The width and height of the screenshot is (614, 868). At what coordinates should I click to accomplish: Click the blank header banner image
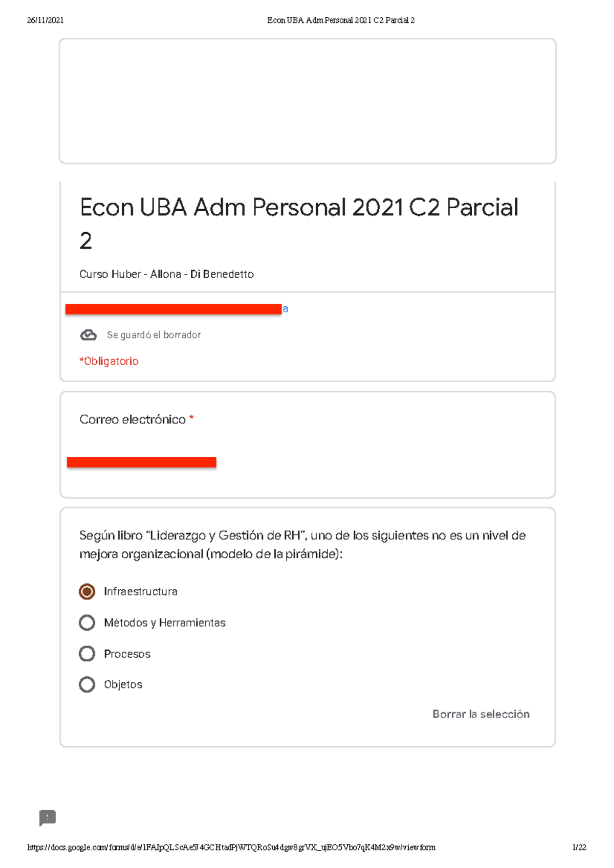(308, 101)
